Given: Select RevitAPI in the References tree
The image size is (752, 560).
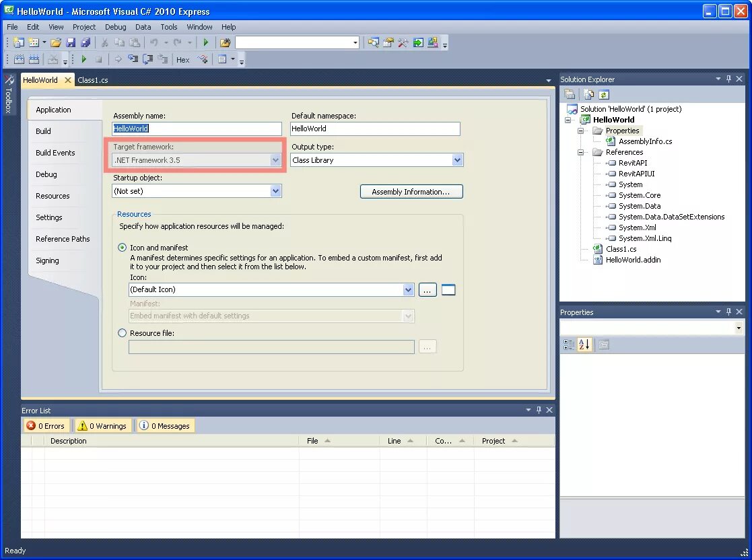Looking at the screenshot, I should click(x=633, y=163).
